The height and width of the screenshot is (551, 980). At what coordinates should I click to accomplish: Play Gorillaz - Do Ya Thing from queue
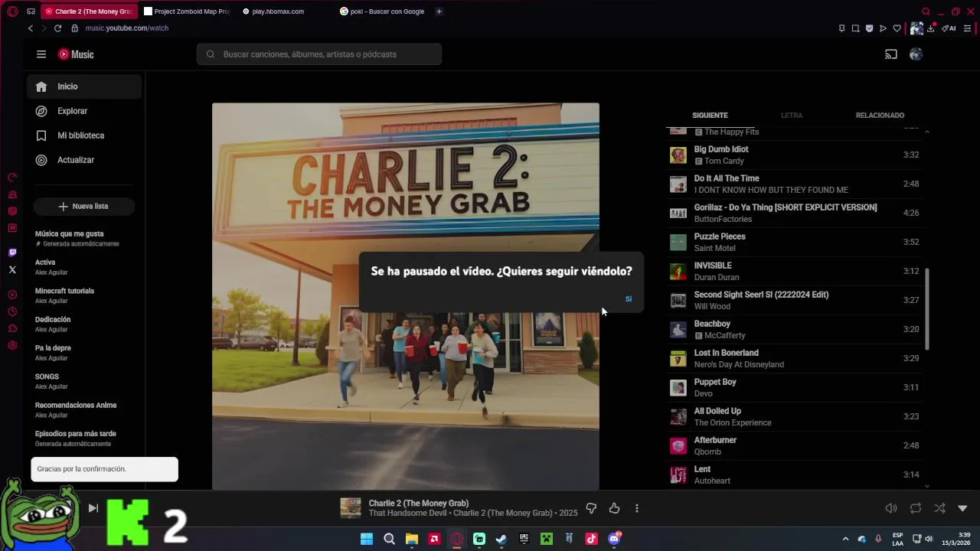coord(794,214)
